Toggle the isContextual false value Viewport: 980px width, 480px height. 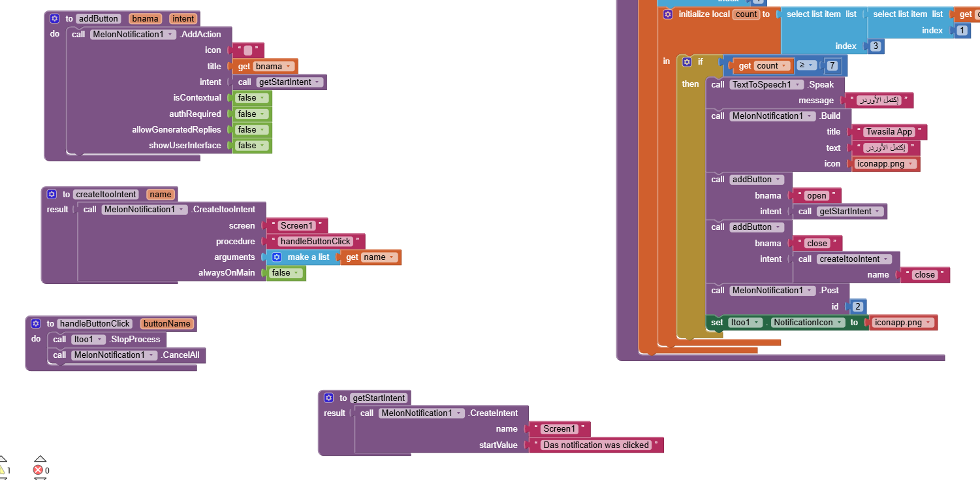pos(251,98)
